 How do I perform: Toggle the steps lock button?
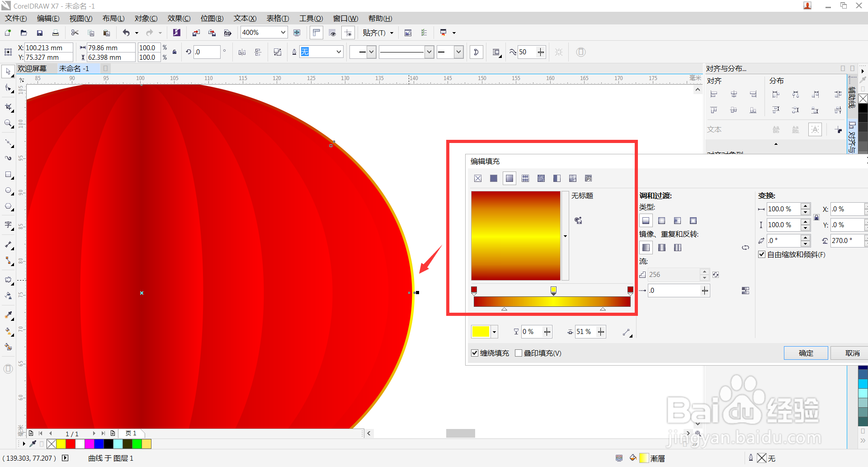tap(716, 275)
